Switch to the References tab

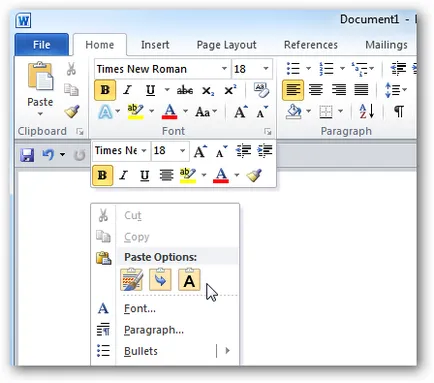click(311, 45)
